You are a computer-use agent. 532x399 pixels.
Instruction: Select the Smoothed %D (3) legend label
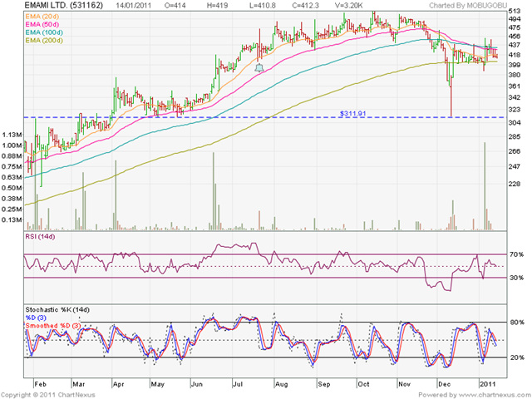coord(53,326)
